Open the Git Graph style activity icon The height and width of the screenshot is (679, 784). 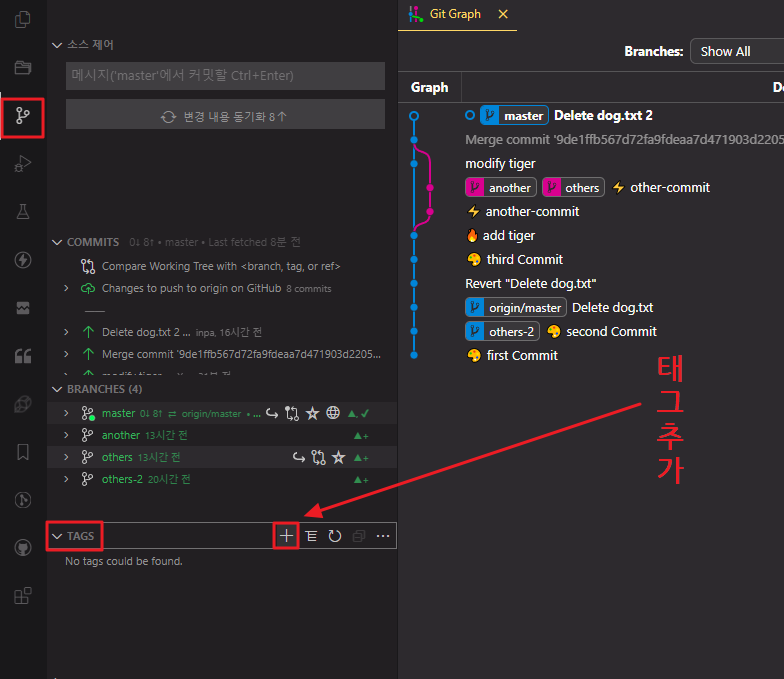point(22,500)
